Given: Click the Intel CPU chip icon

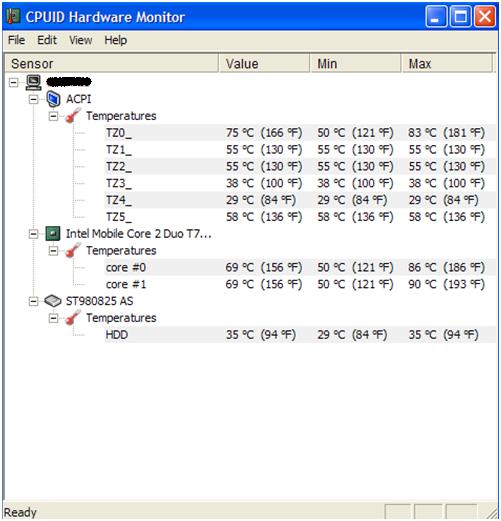Looking at the screenshot, I should (53, 234).
